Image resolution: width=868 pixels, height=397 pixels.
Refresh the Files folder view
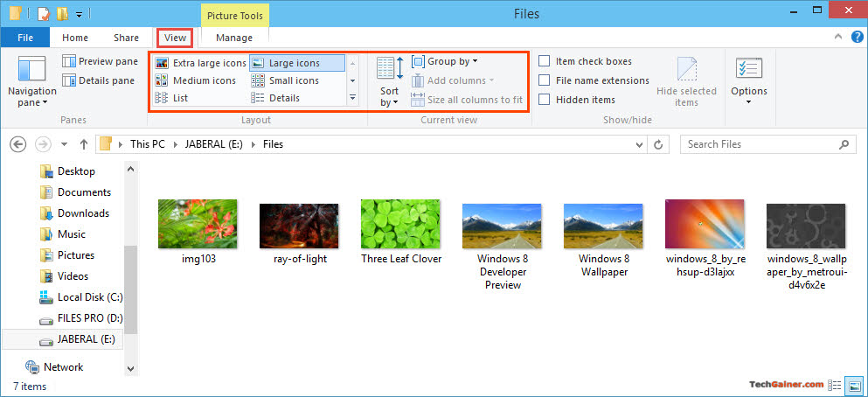coord(658,144)
